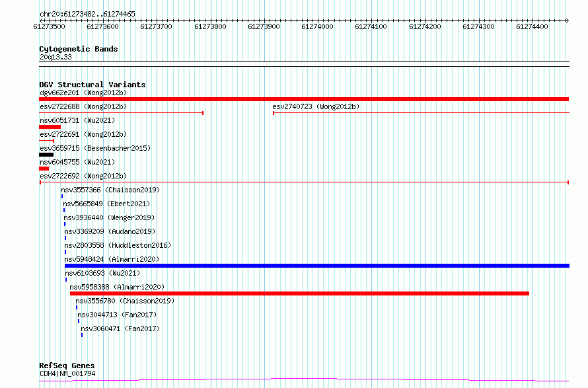Click the thick red dgv662e201 variant bar

point(304,99)
